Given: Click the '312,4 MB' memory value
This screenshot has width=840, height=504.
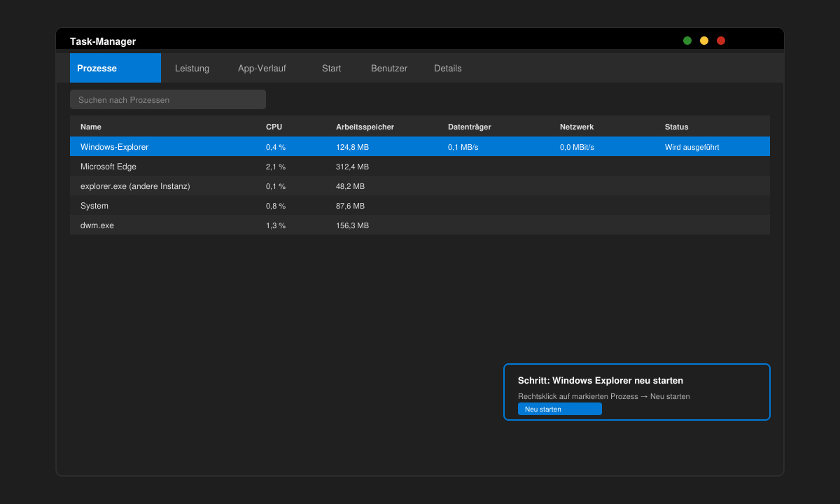Looking at the screenshot, I should point(352,167).
